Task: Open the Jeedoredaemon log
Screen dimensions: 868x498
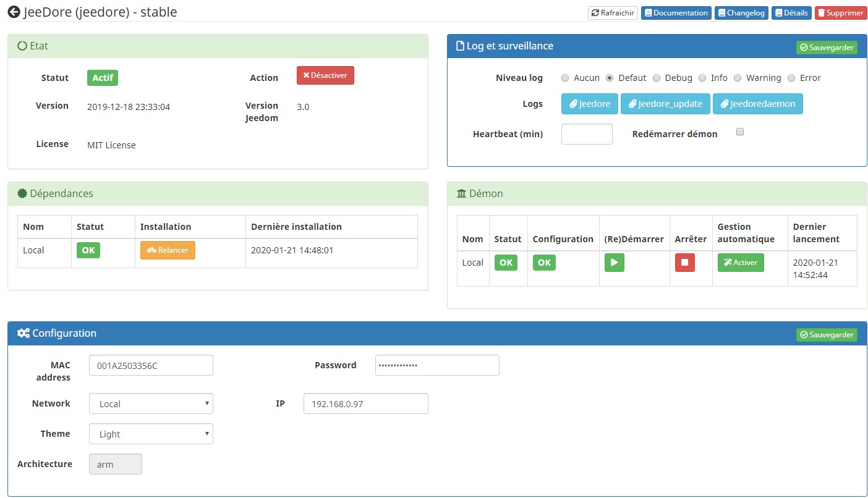Action: [758, 104]
